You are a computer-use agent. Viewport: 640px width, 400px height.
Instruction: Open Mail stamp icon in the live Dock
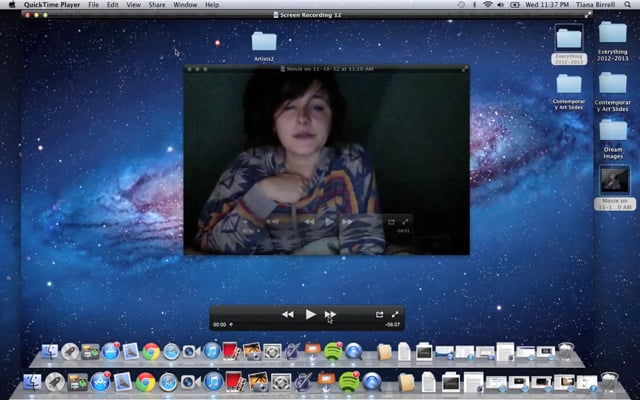pyautogui.click(x=122, y=382)
